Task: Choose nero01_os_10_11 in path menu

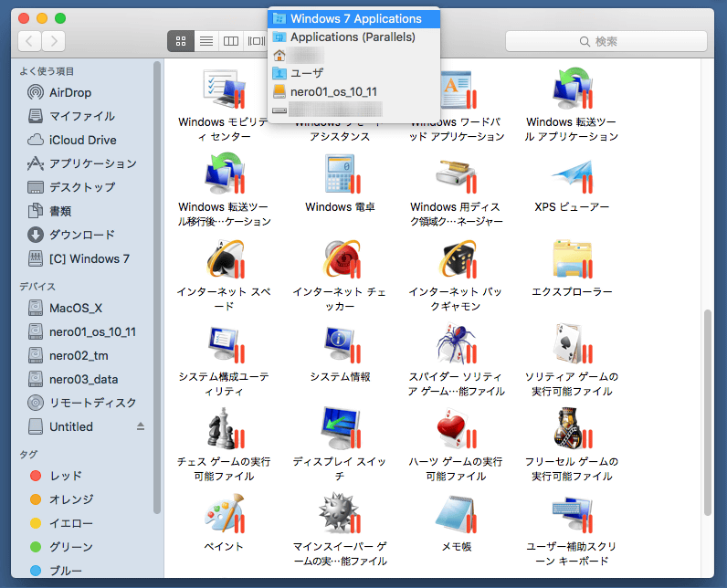Action: click(x=353, y=91)
